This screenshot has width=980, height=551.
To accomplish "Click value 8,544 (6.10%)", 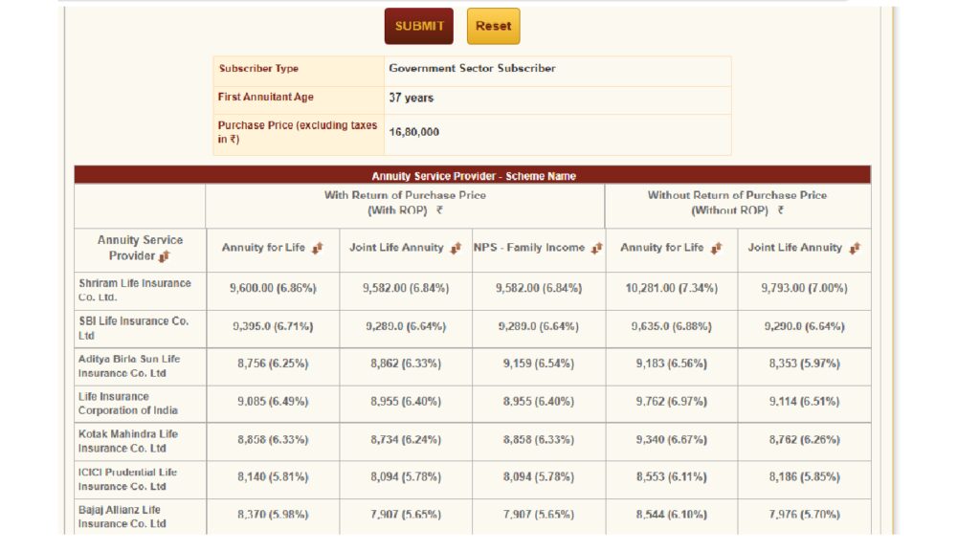I will coord(672,515).
